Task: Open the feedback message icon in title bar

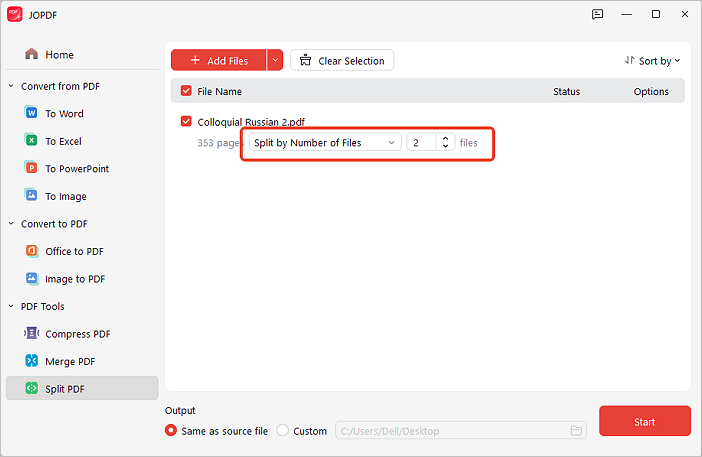Action: pyautogui.click(x=597, y=14)
